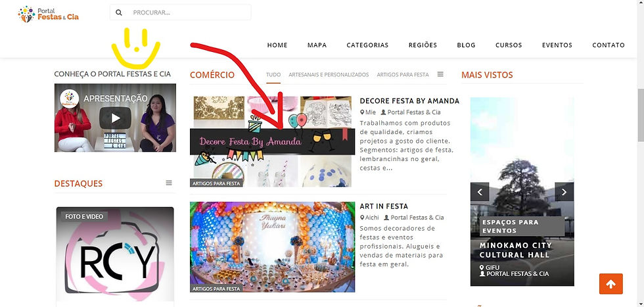
Task: Expand the Destaques hamburger menu
Action: tap(169, 183)
